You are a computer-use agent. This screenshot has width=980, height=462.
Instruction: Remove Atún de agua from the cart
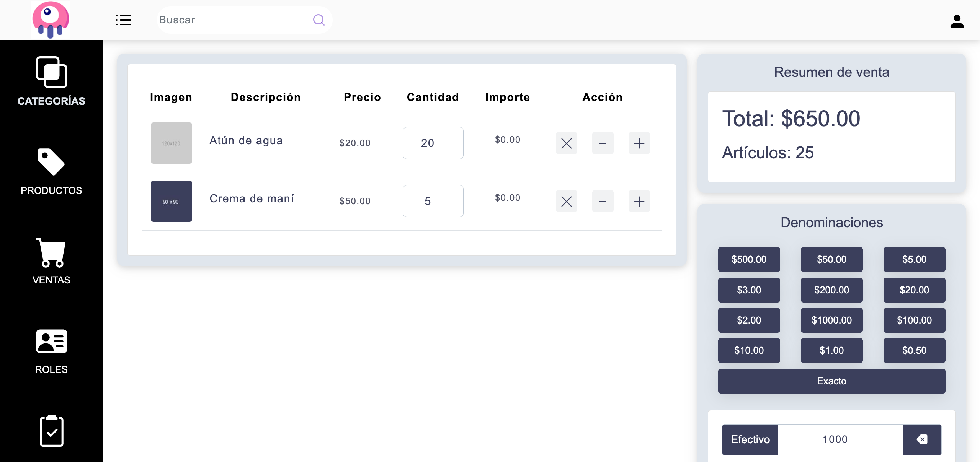(x=567, y=143)
